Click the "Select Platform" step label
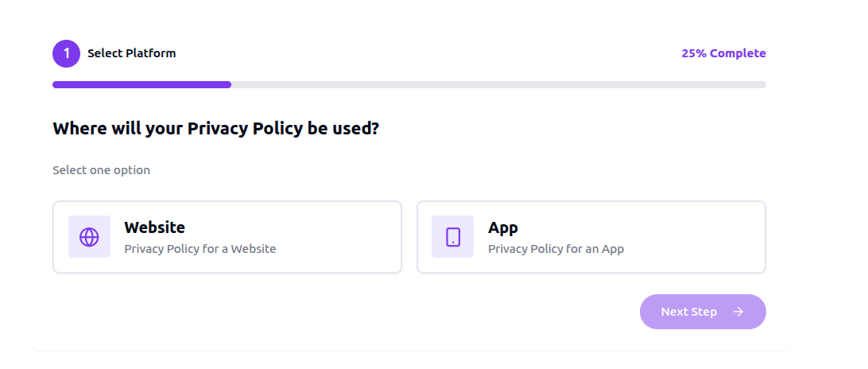Viewport: 868px width, 369px height. [x=132, y=53]
